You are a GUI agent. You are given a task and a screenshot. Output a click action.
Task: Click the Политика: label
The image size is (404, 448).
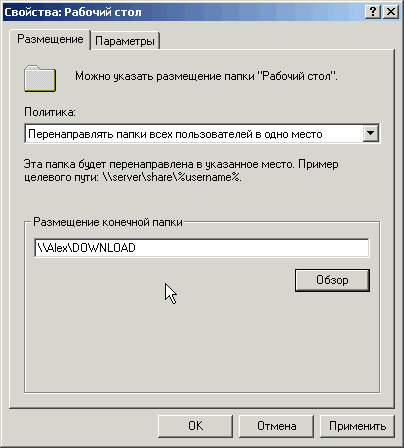[50, 112]
